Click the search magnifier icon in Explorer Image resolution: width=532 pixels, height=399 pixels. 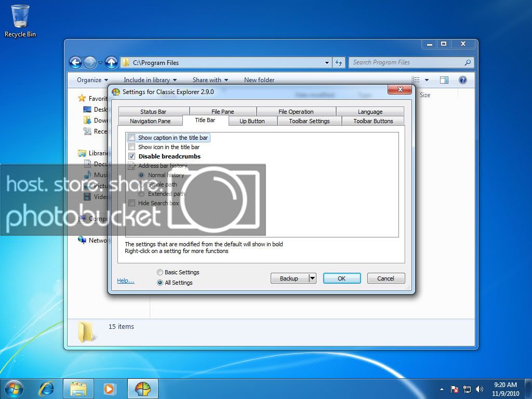(x=468, y=62)
